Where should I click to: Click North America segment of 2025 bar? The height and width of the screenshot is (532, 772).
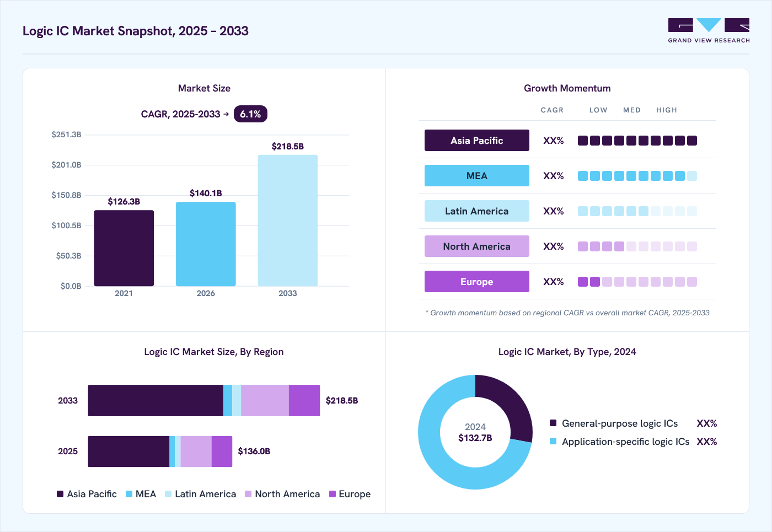click(196, 452)
